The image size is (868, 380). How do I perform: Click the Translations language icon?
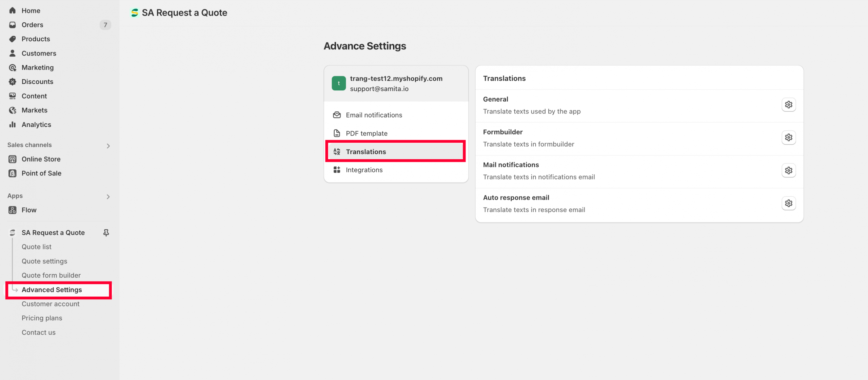tap(337, 151)
